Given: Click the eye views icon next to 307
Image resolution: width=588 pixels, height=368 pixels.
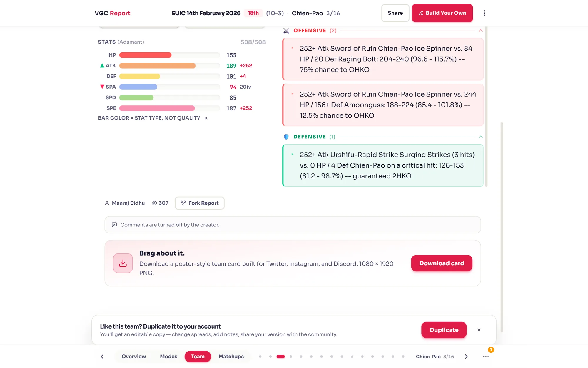Looking at the screenshot, I should pos(154,203).
